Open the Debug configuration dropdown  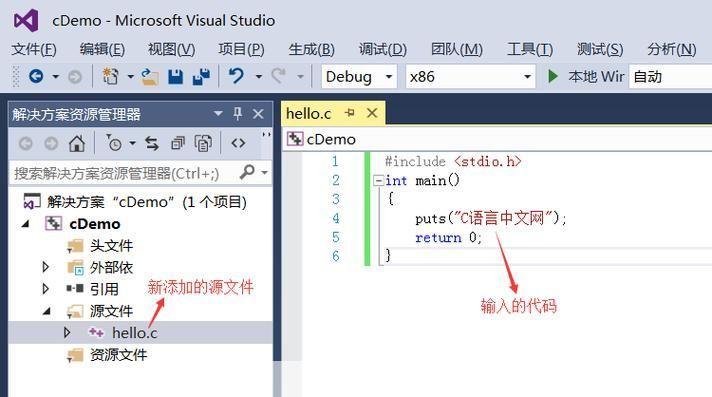tap(359, 76)
